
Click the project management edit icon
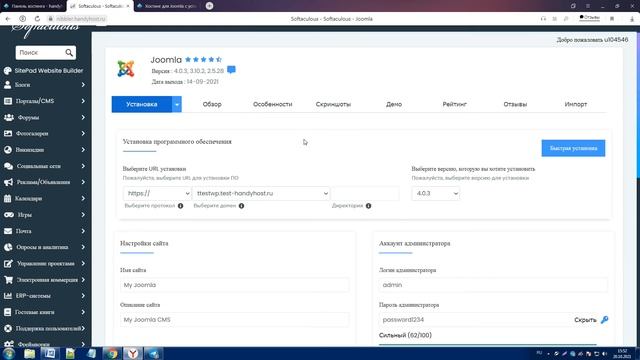8,264
